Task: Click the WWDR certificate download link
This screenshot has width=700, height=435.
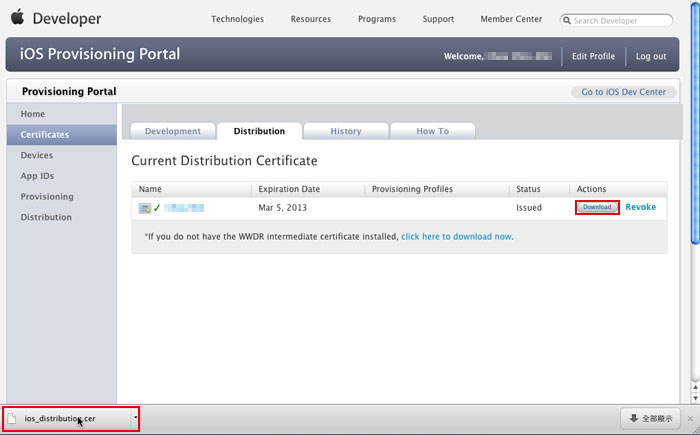Action: coord(456,237)
